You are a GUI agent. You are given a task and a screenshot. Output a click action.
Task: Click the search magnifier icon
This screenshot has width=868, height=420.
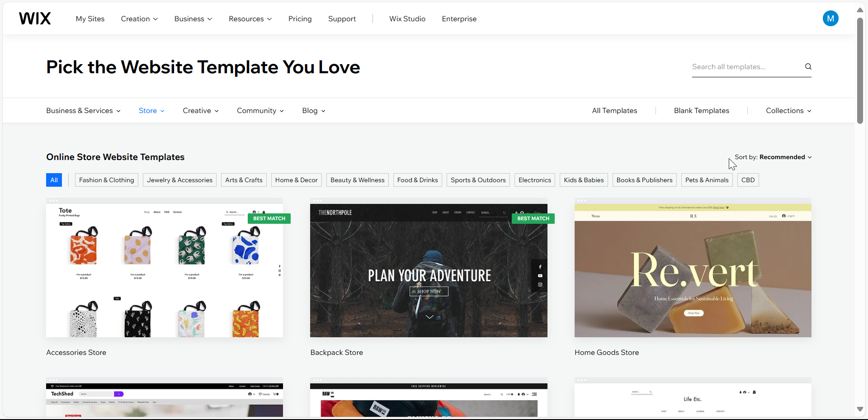[808, 67]
